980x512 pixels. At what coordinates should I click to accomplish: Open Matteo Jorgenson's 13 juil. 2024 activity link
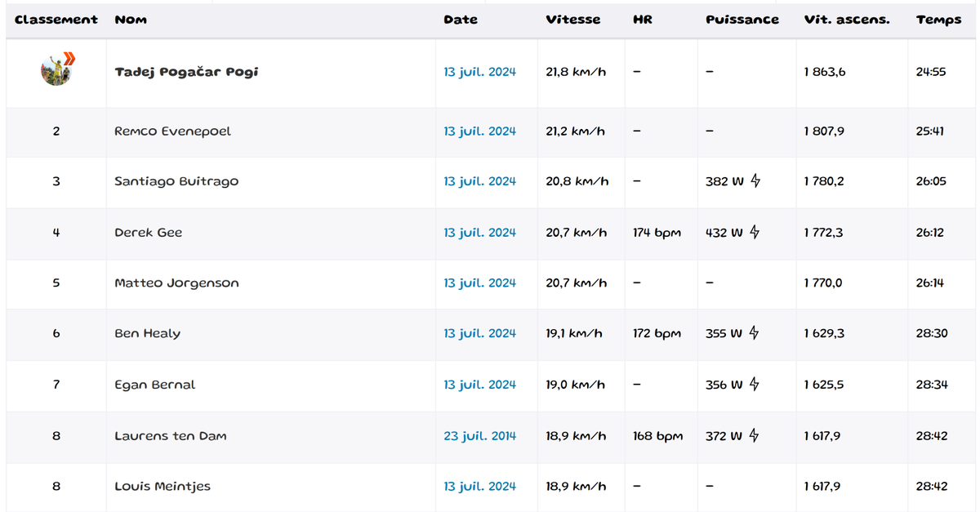480,283
